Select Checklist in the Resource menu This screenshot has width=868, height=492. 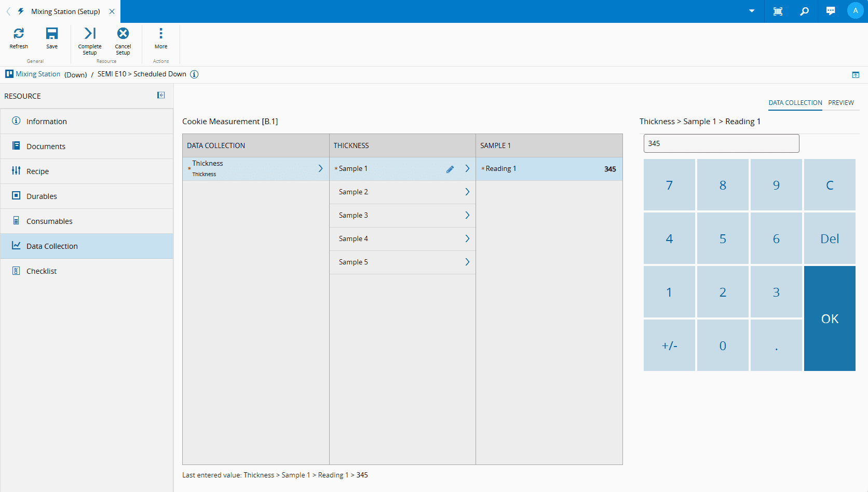[x=42, y=271]
